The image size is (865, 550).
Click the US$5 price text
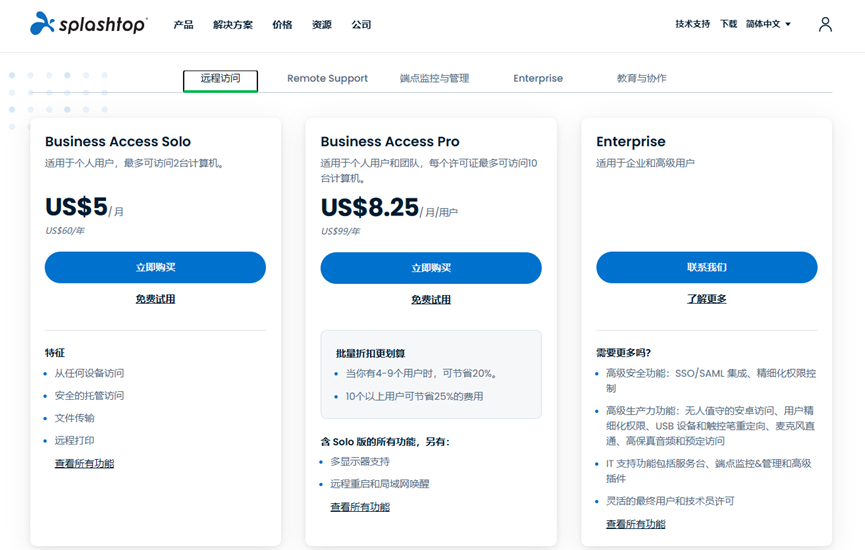point(76,207)
